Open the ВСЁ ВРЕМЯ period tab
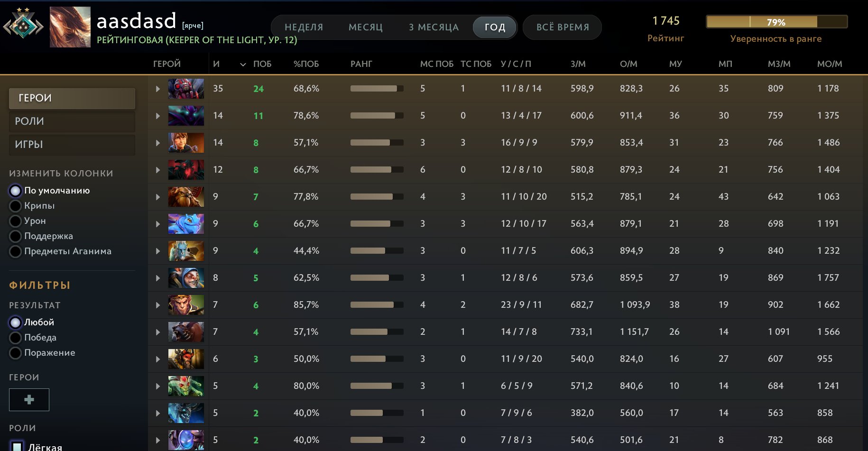Image resolution: width=868 pixels, height=451 pixels. click(562, 28)
